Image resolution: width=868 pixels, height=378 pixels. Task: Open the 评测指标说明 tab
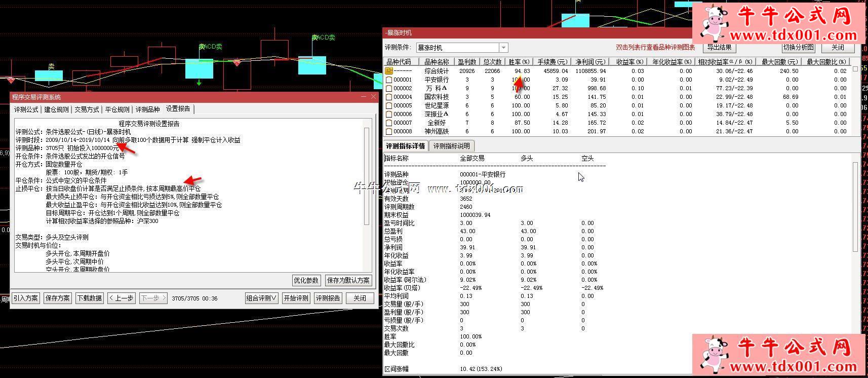point(451,146)
